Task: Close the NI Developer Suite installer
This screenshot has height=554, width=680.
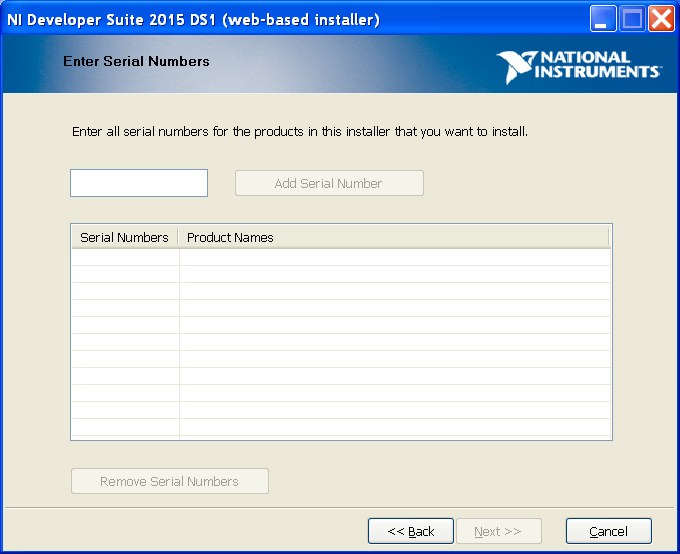Action: point(660,19)
